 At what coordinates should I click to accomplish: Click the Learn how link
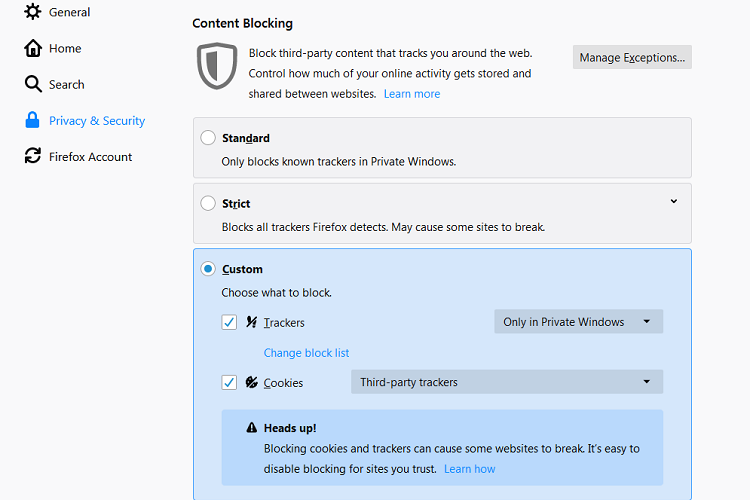[469, 469]
